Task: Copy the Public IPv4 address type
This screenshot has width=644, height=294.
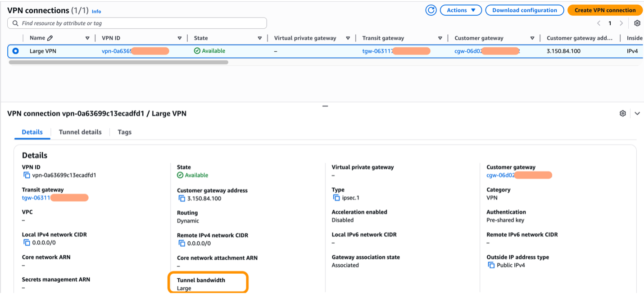Action: click(491, 265)
